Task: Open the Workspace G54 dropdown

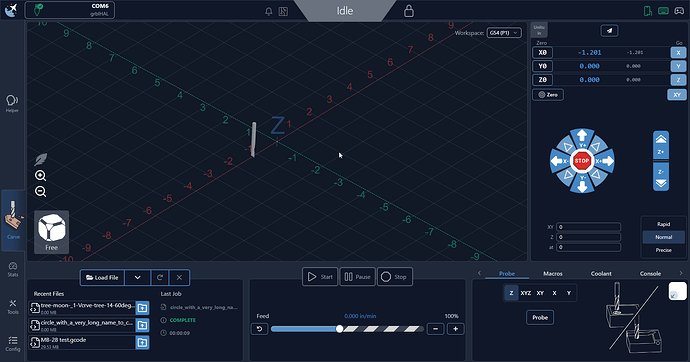Action: click(x=504, y=33)
